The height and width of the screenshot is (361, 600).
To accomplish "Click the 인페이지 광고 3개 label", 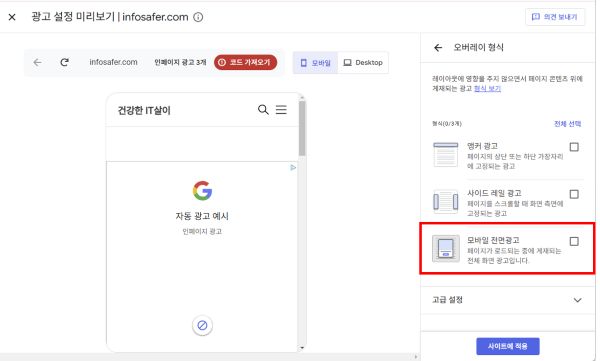I will 180,62.
